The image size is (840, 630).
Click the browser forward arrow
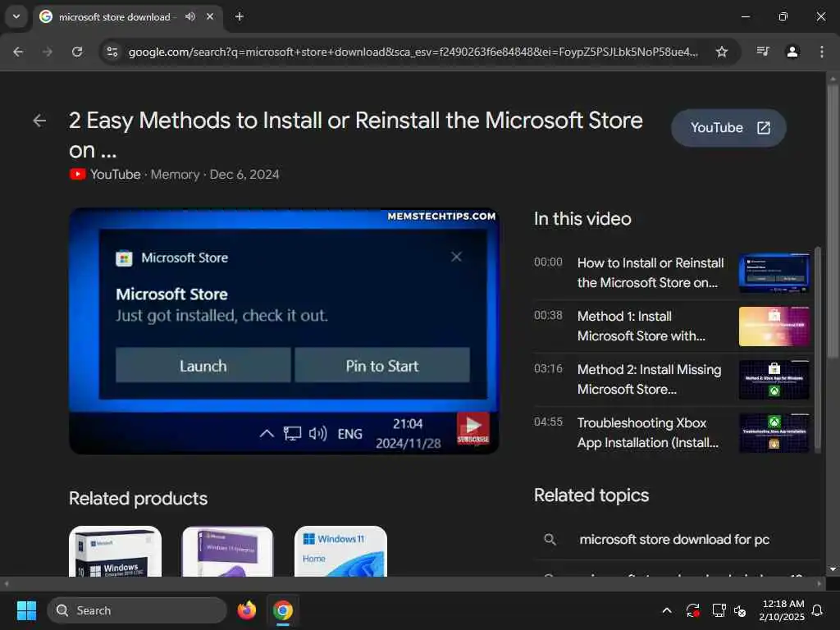coord(48,52)
